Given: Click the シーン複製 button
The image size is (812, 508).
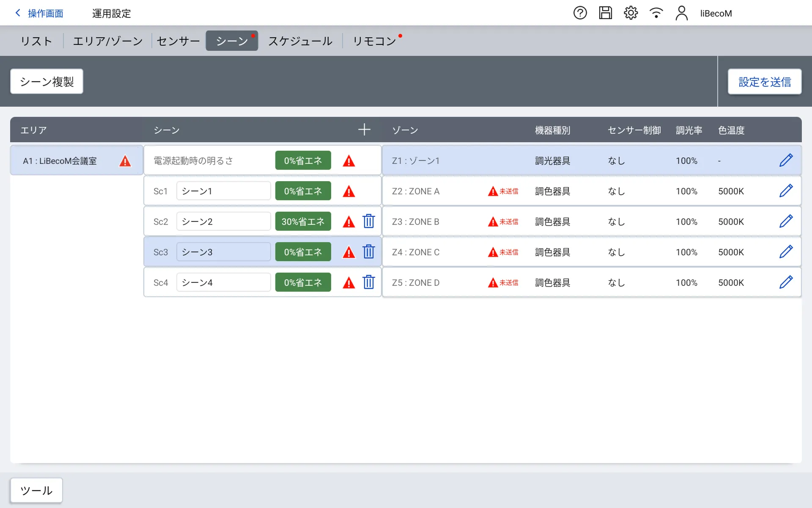Looking at the screenshot, I should [x=47, y=81].
